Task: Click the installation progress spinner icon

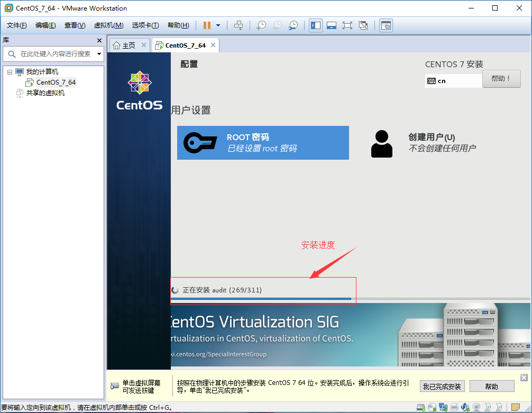Action: point(175,290)
